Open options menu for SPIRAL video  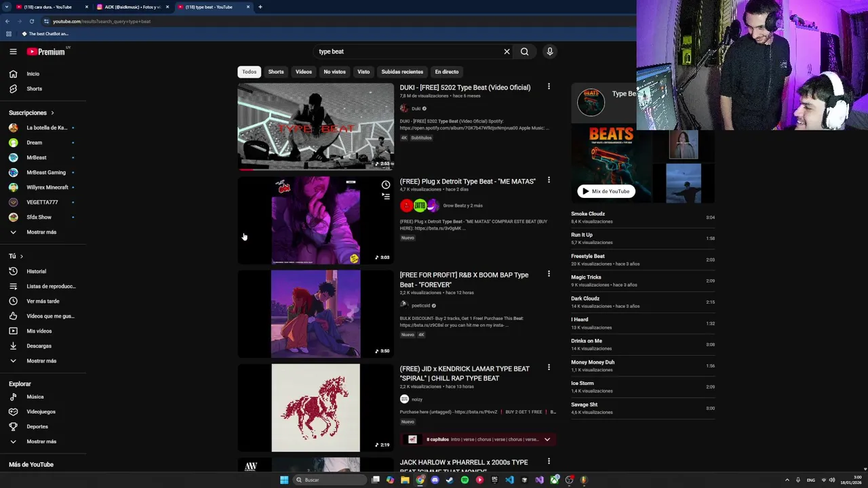click(549, 367)
